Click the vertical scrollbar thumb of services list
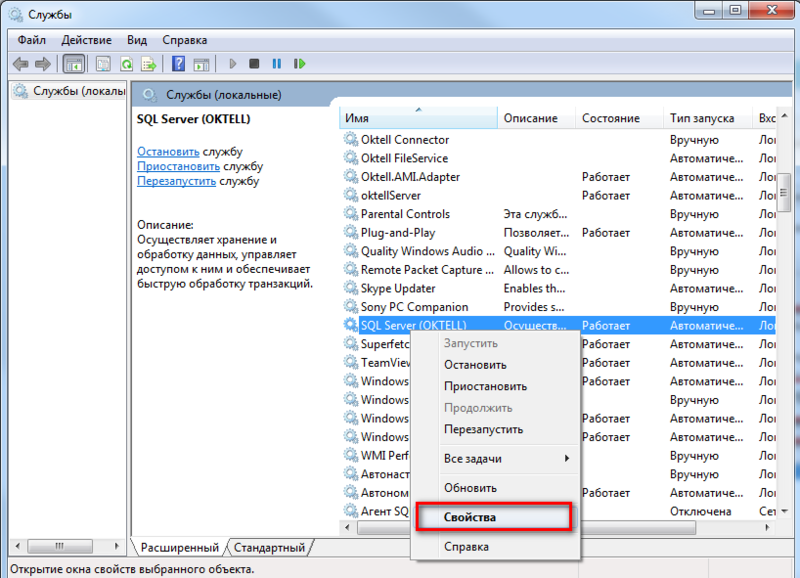The height and width of the screenshot is (578, 800). (784, 192)
